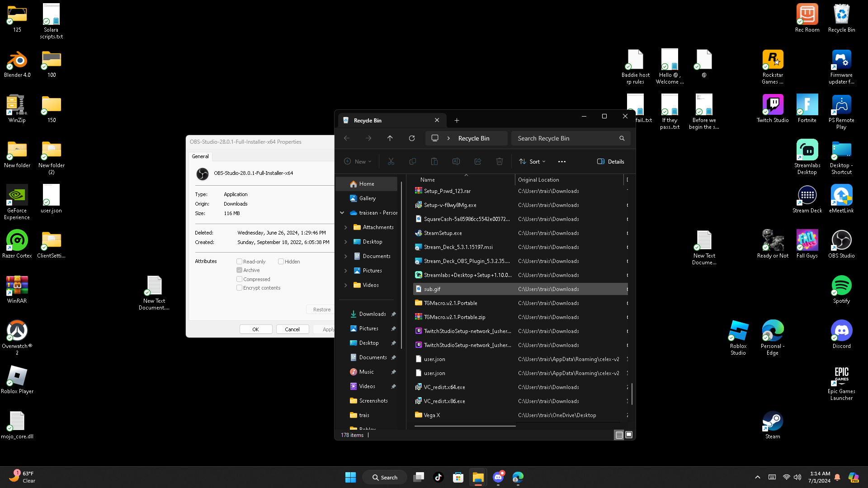Viewport: 868px width, 488px height.
Task: Show hidden system tray icons
Action: [758, 477]
